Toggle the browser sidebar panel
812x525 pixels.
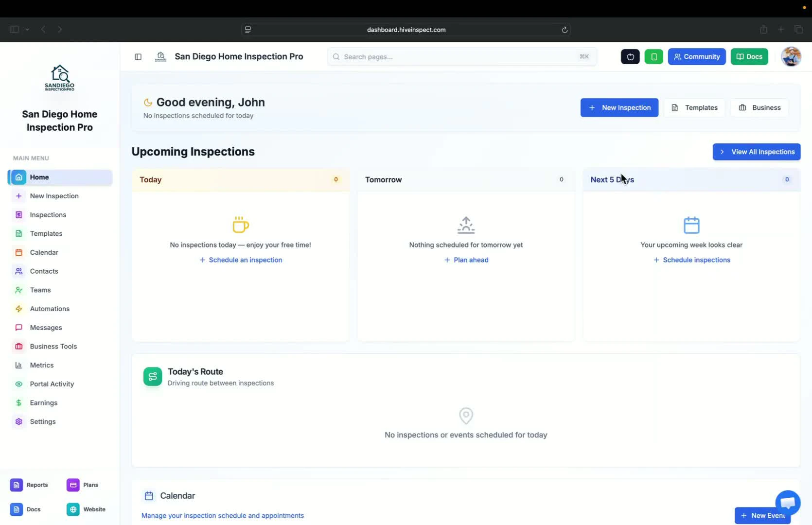14,29
